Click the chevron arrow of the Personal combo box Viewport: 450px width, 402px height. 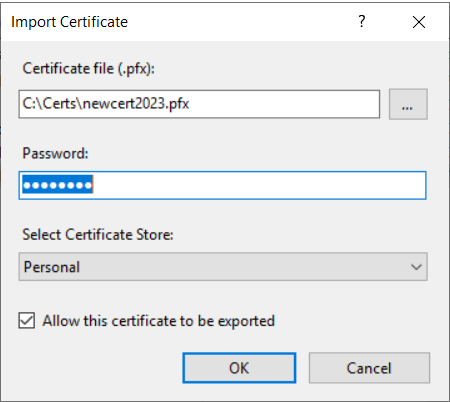coord(416,267)
